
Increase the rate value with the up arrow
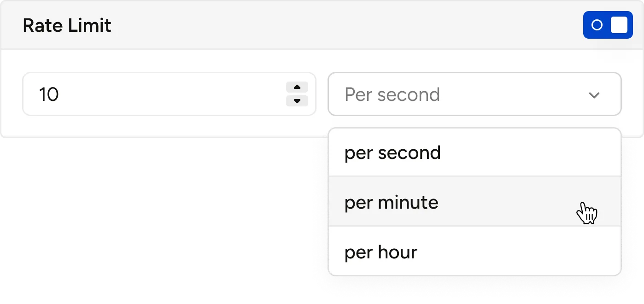(297, 87)
